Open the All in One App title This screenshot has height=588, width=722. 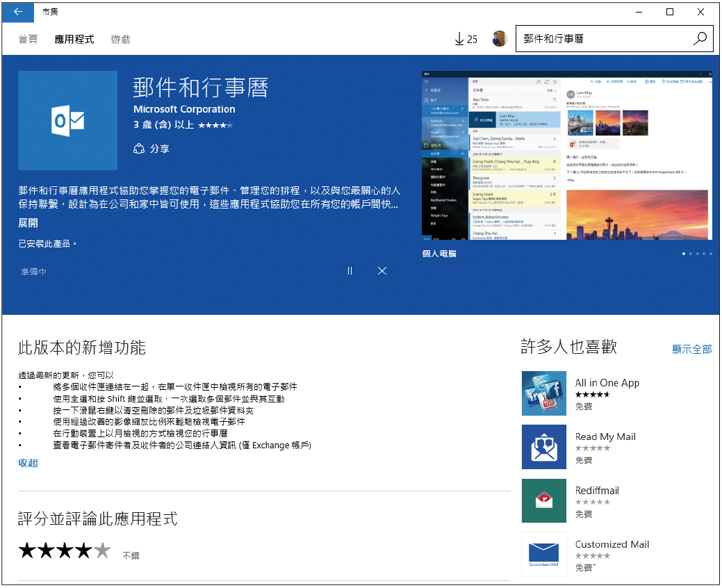pyautogui.click(x=607, y=383)
